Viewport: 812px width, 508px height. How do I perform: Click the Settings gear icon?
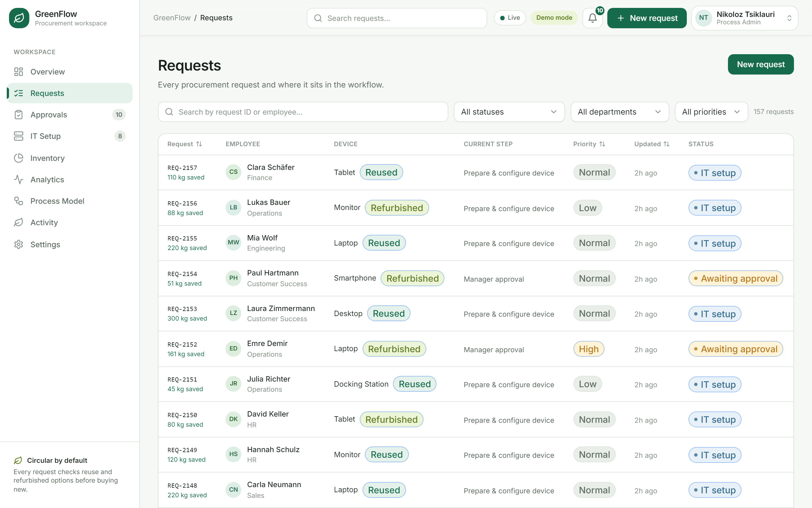click(x=18, y=244)
